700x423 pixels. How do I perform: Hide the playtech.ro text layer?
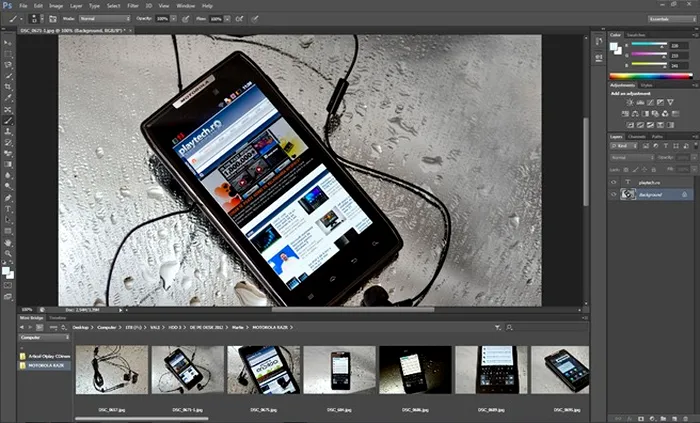pyautogui.click(x=614, y=182)
